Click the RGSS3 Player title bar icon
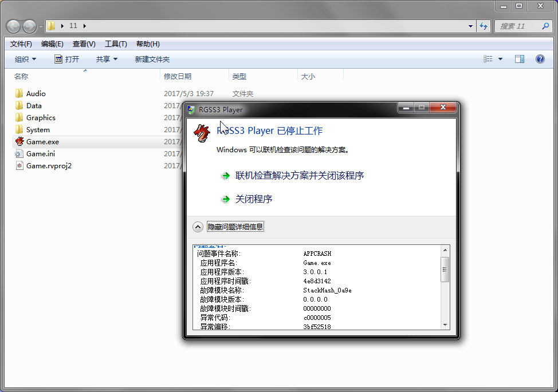 pyautogui.click(x=191, y=109)
